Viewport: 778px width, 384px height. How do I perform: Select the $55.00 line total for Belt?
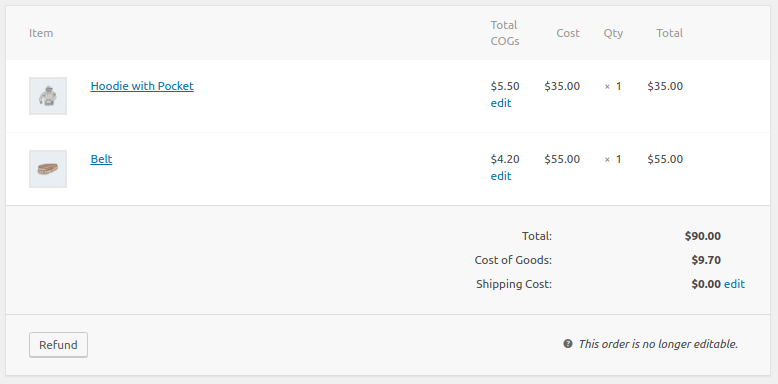(665, 159)
